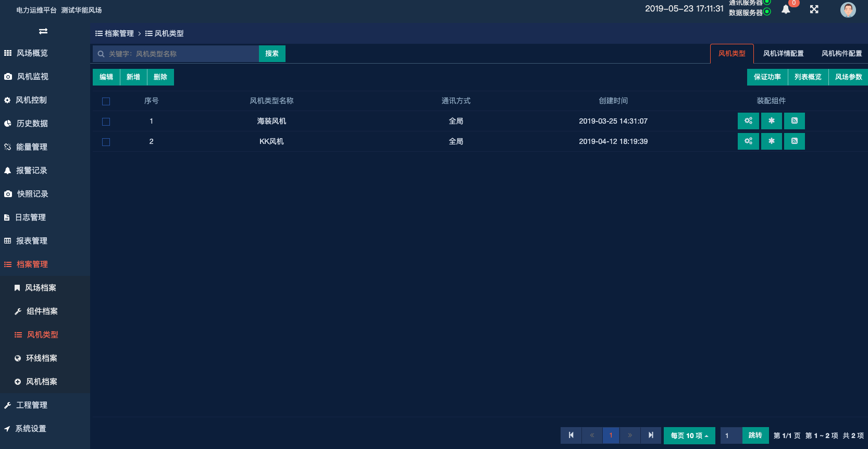Jump to first page icon in pagination
868x449 pixels.
click(571, 435)
